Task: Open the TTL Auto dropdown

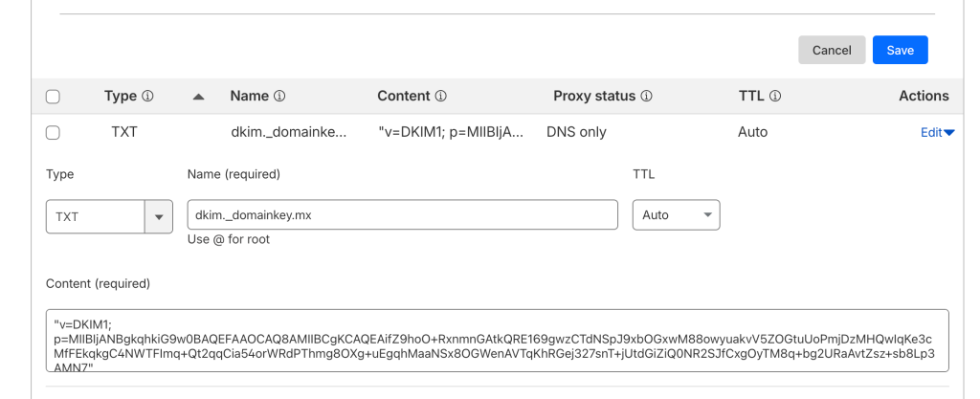Action: point(676,215)
